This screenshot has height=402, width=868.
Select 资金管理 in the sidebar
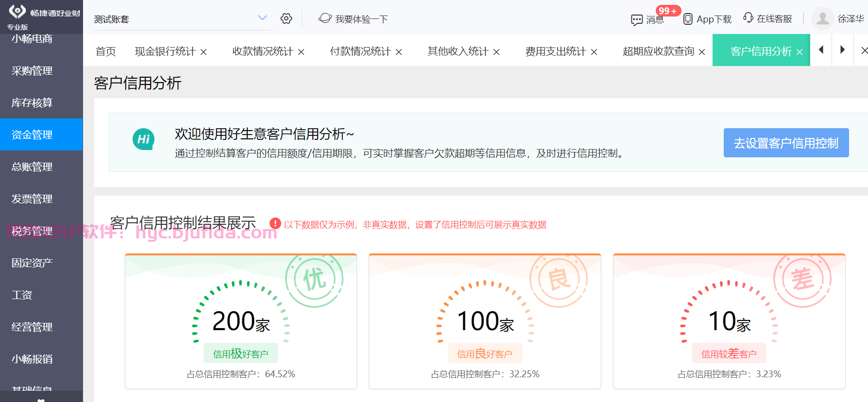[x=41, y=134]
